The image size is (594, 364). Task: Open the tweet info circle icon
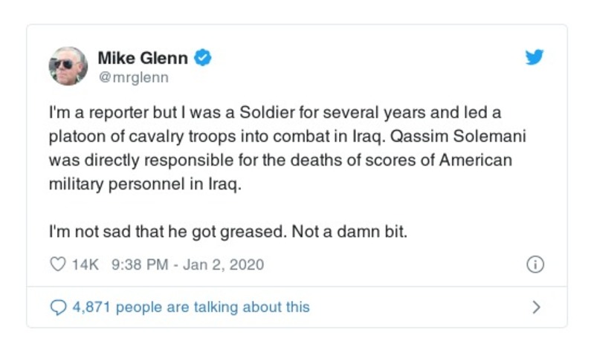[x=535, y=264]
